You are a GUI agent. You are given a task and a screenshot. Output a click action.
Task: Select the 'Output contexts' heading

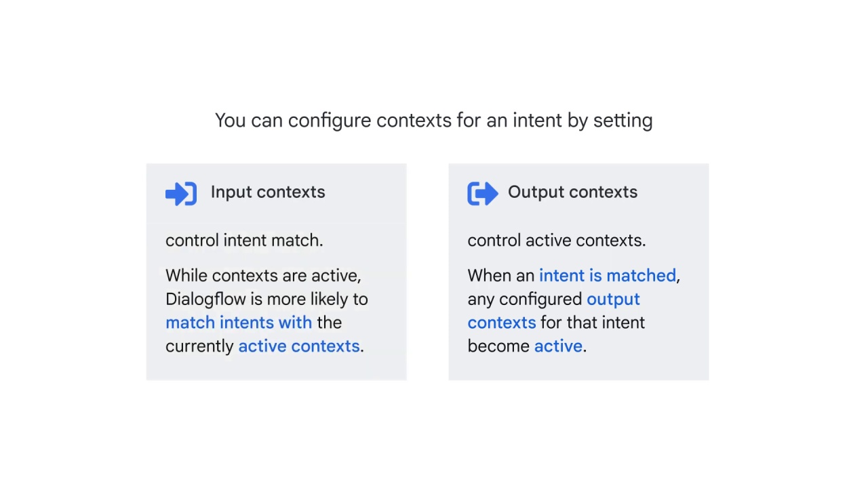coord(572,192)
